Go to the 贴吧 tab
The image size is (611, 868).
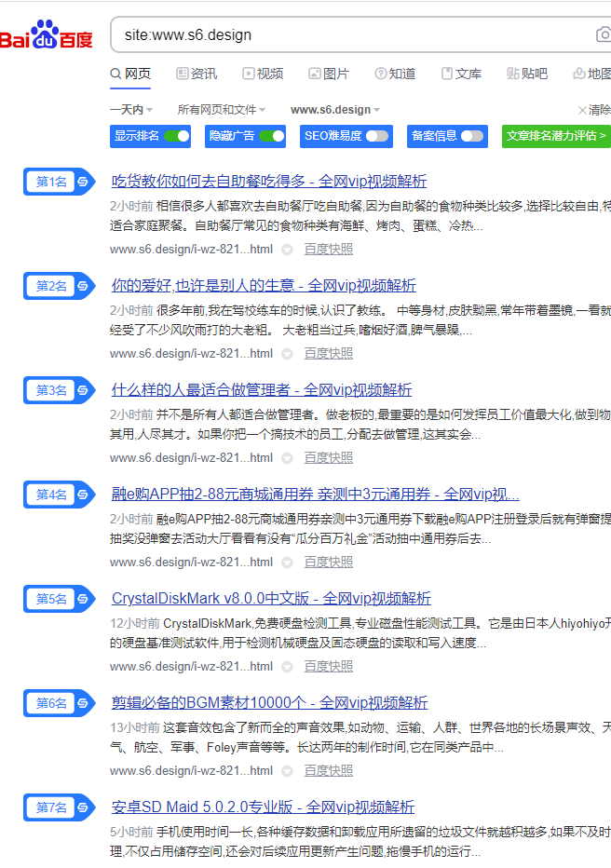click(x=527, y=74)
